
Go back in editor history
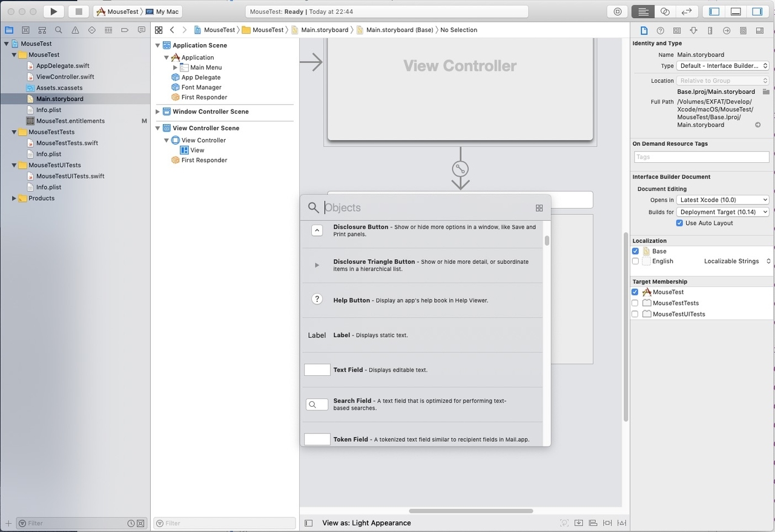(172, 30)
